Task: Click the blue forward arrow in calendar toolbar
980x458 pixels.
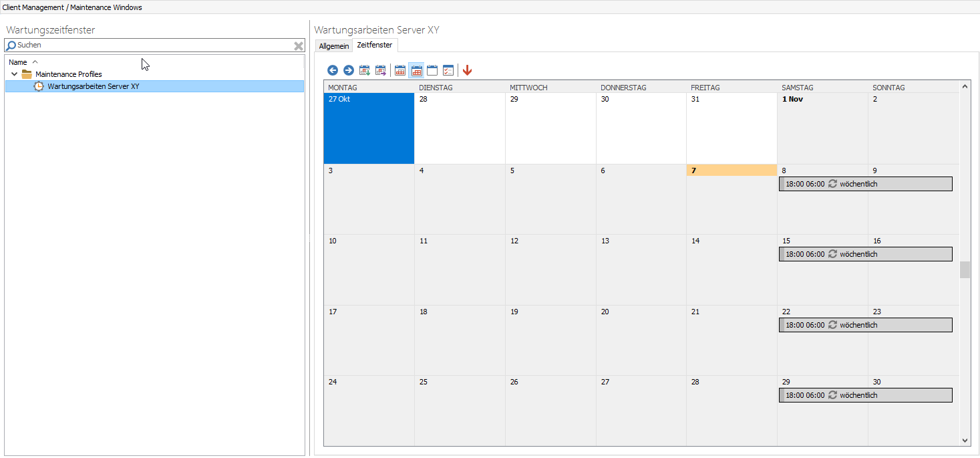Action: [349, 70]
